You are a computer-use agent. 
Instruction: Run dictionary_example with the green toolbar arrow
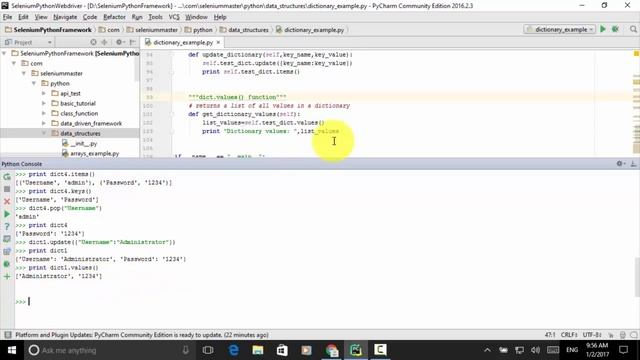point(603,29)
